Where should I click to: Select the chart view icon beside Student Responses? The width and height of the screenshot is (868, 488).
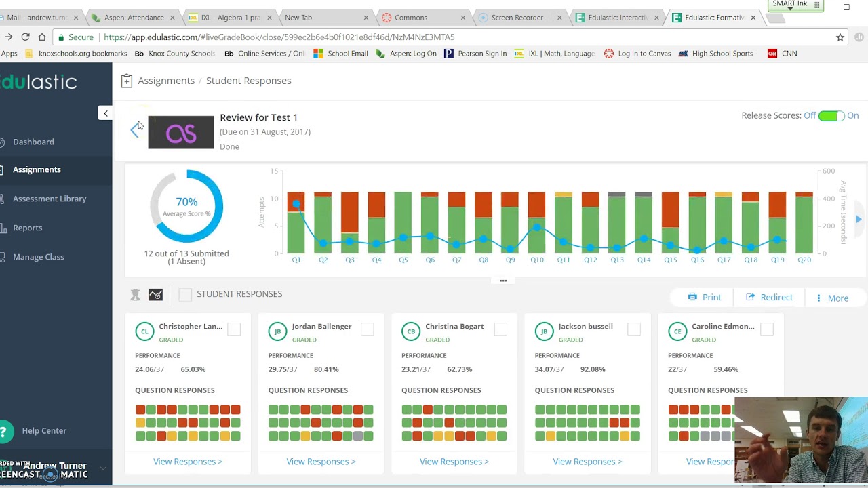pyautogui.click(x=156, y=294)
